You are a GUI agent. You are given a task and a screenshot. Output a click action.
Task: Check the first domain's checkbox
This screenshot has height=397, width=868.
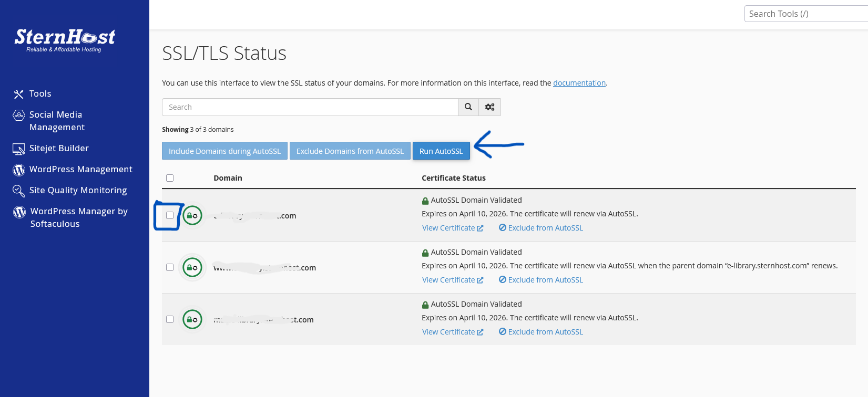point(170,215)
